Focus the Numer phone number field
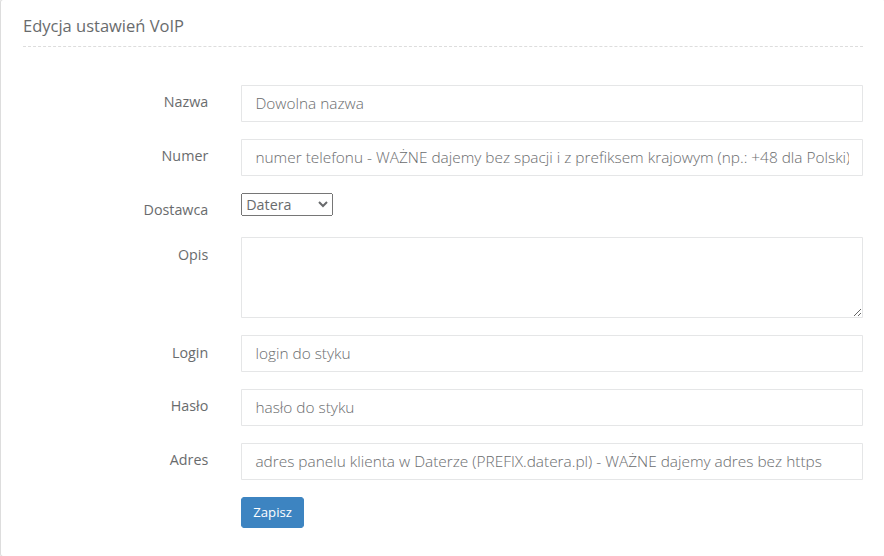884x556 pixels. tap(551, 157)
